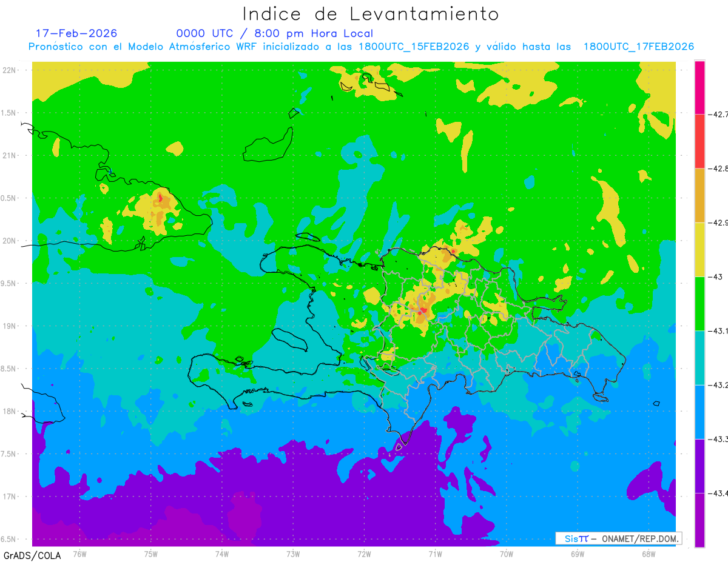Click the '71W' longitude label

[x=435, y=554]
